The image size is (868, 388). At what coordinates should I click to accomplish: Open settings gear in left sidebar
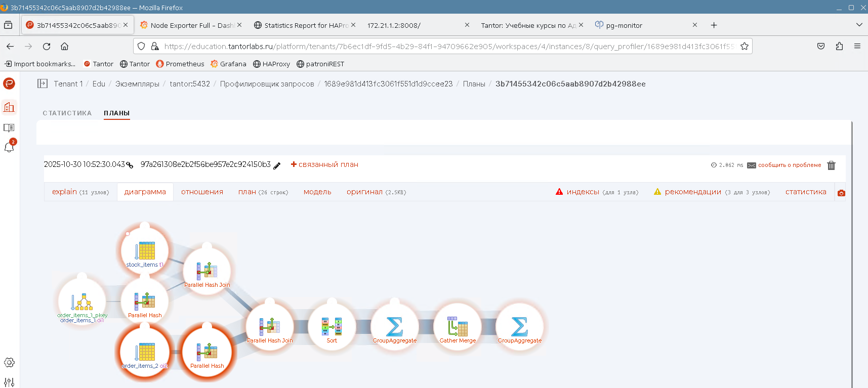pyautogui.click(x=9, y=362)
